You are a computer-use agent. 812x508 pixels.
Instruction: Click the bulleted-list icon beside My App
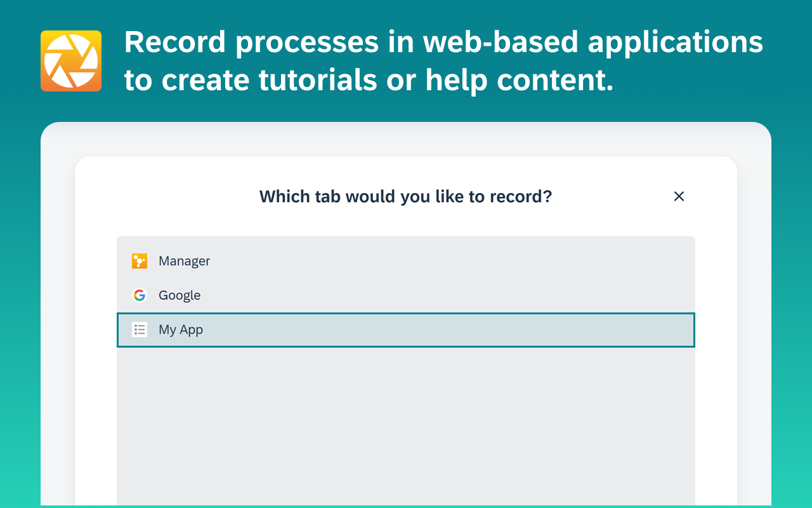point(139,330)
